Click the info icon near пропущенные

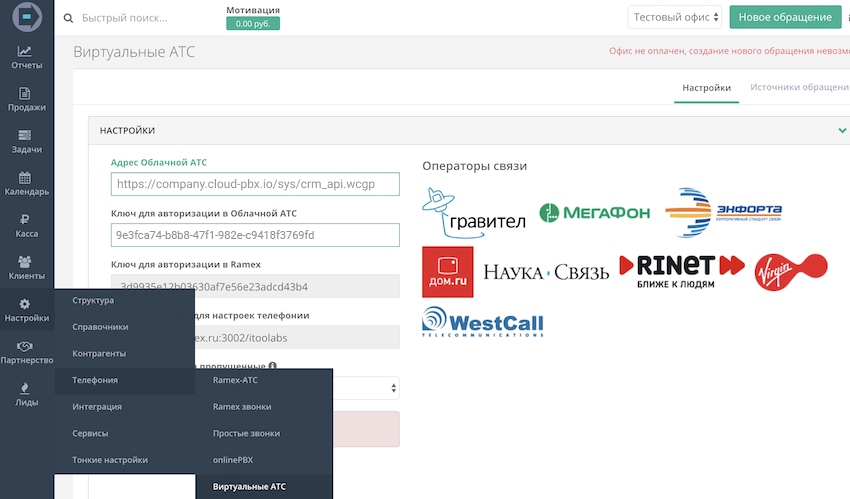pos(272,366)
